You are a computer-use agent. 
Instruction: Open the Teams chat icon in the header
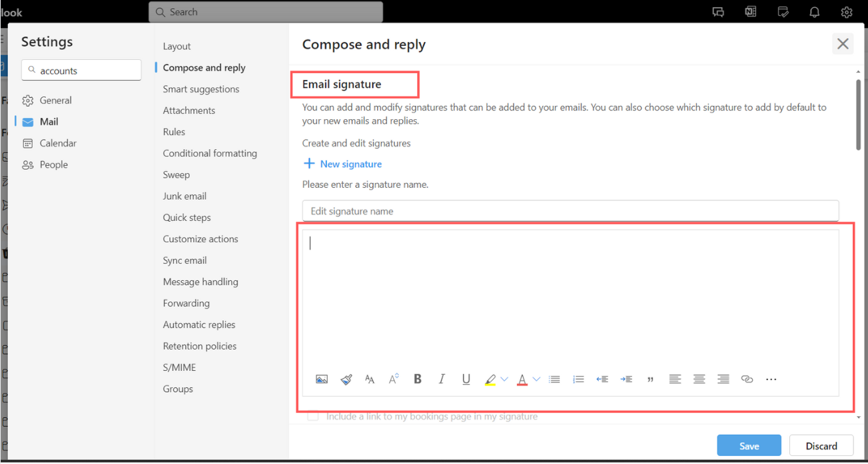click(x=718, y=12)
